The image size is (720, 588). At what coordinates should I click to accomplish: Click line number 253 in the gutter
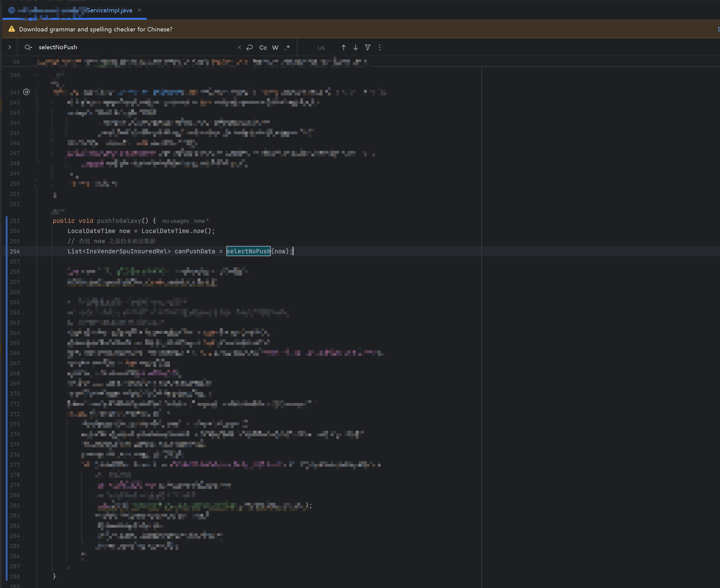(15, 221)
